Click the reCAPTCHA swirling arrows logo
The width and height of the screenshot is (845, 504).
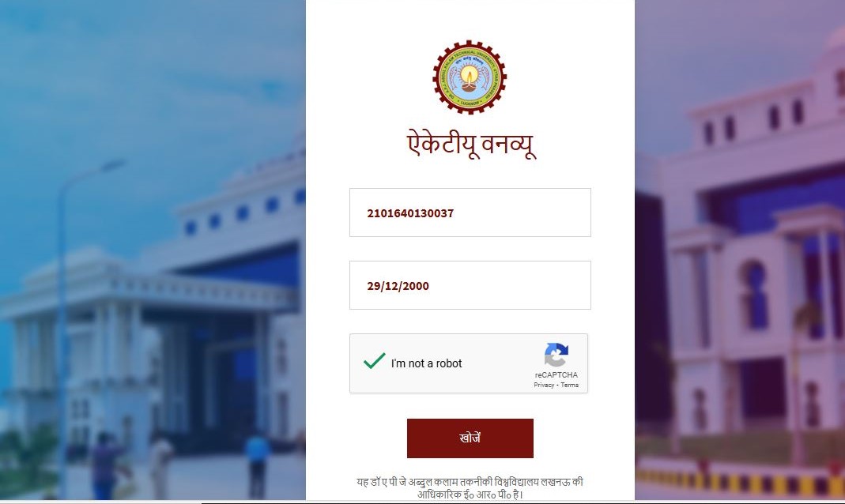pos(556,355)
